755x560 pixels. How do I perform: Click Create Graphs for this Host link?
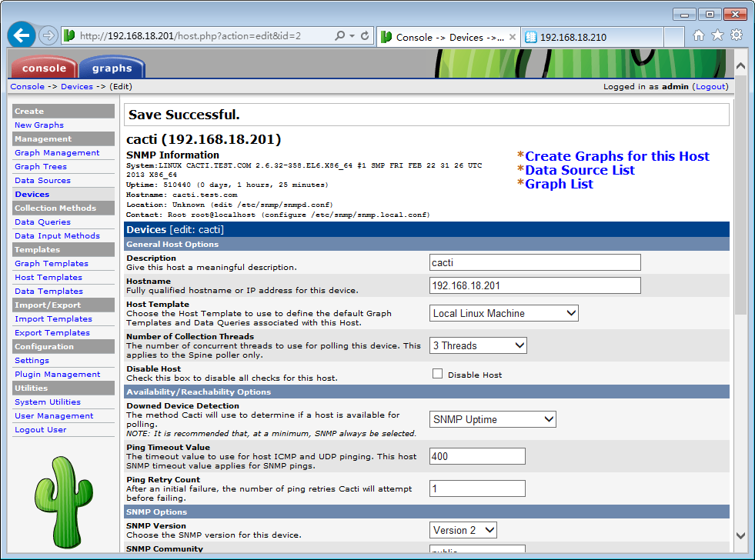tap(616, 156)
